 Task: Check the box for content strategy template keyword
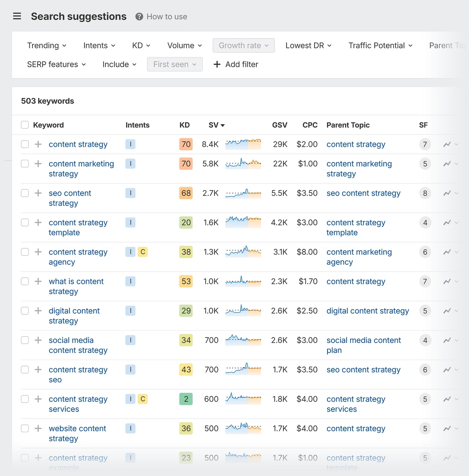coord(25,223)
